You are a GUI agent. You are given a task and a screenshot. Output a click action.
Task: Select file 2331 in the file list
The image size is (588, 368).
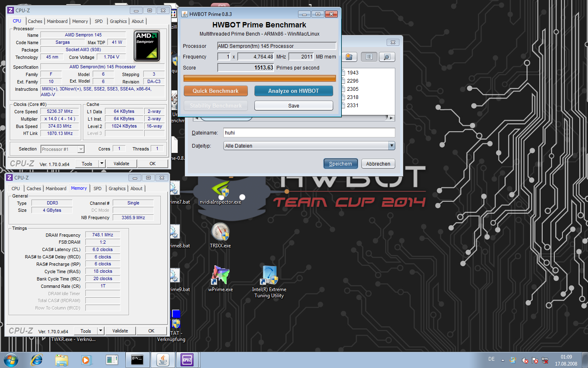(353, 105)
